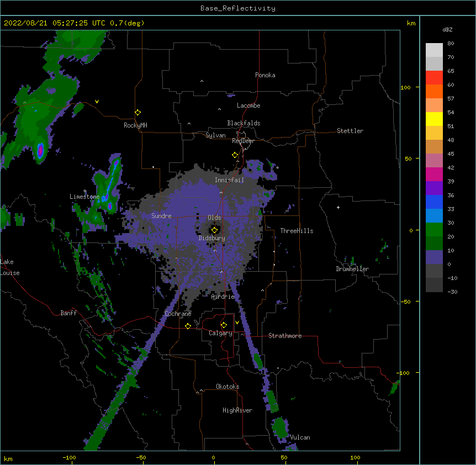Click the Airdrie city label
This screenshot has width=476, height=465.
pyautogui.click(x=223, y=297)
